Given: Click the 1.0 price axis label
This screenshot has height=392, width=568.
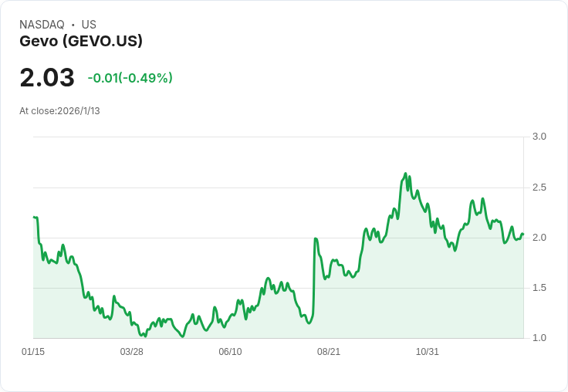Looking at the screenshot, I should (x=539, y=338).
